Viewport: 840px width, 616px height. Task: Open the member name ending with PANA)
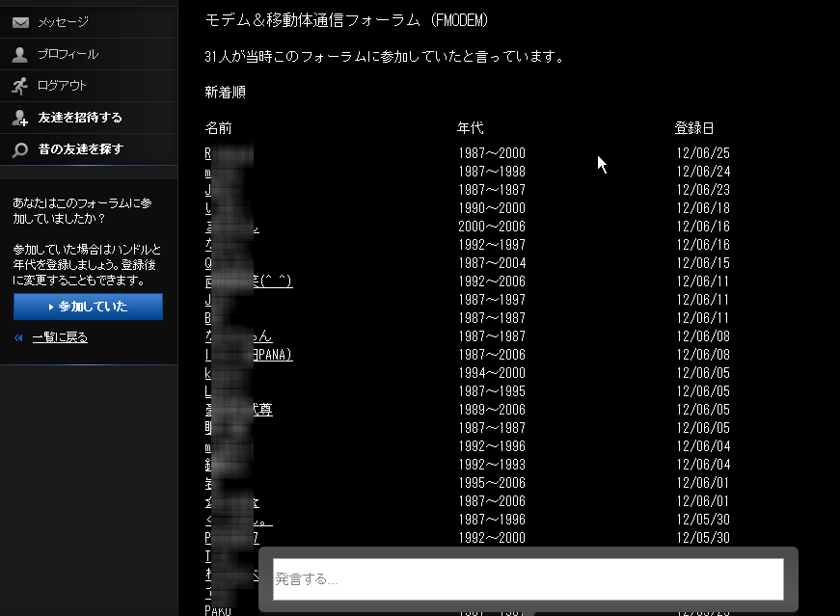249,355
